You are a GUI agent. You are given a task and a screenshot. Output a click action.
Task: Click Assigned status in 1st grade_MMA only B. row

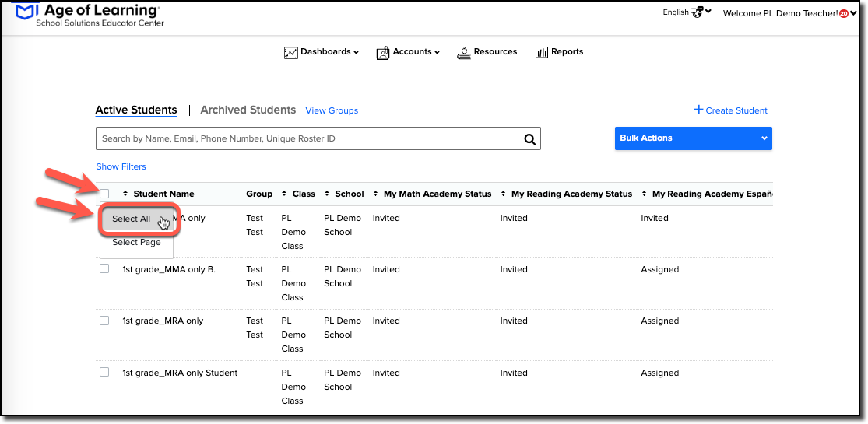point(660,269)
